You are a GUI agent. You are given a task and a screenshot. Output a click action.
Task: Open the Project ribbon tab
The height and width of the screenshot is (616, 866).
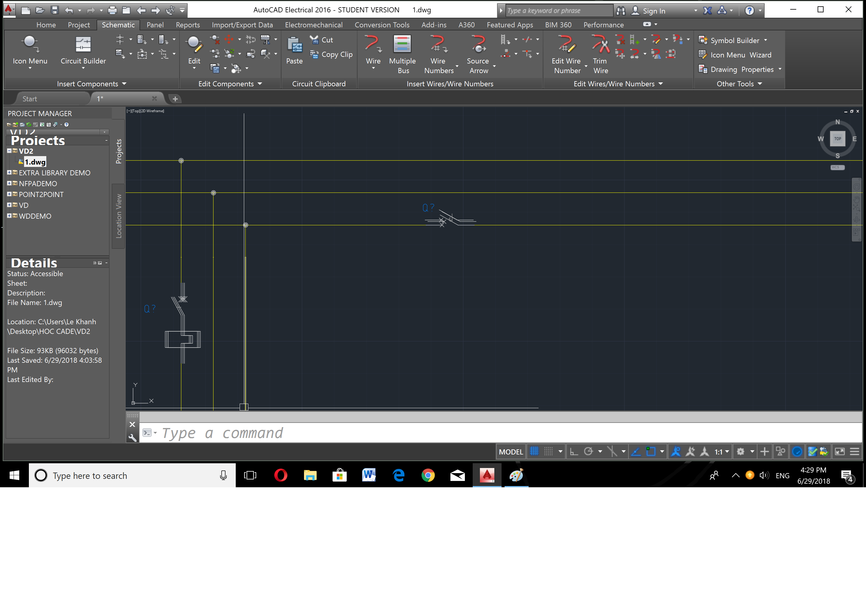(x=79, y=25)
